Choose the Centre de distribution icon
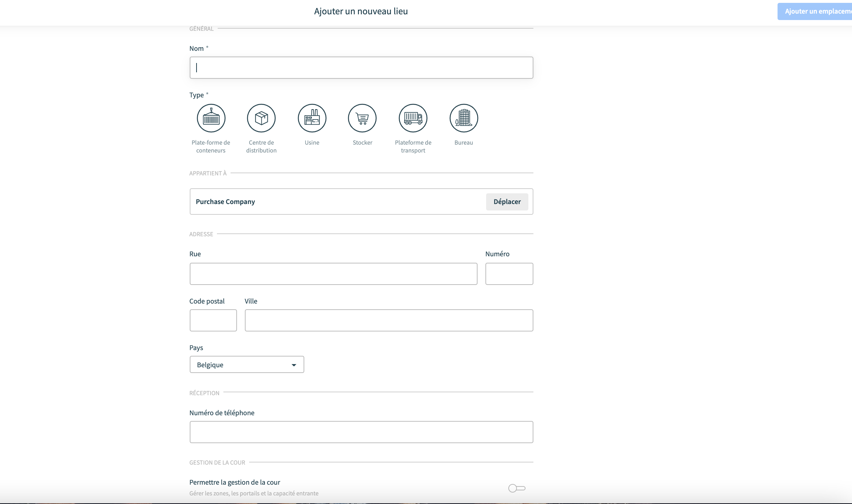Viewport: 852px width, 504px height. point(261,118)
